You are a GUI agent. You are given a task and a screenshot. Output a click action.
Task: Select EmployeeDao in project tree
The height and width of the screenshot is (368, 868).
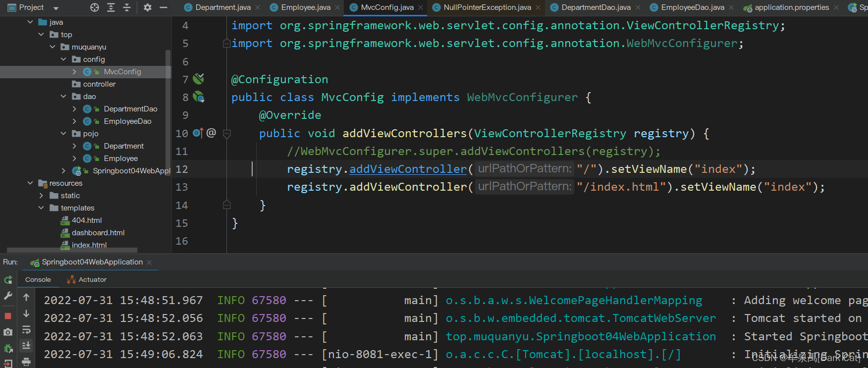pos(127,121)
